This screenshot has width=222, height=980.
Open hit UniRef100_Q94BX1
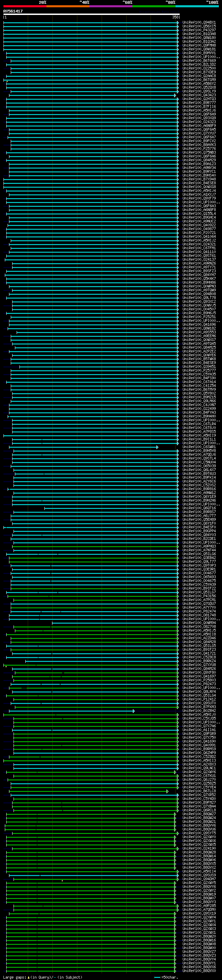(x=199, y=23)
